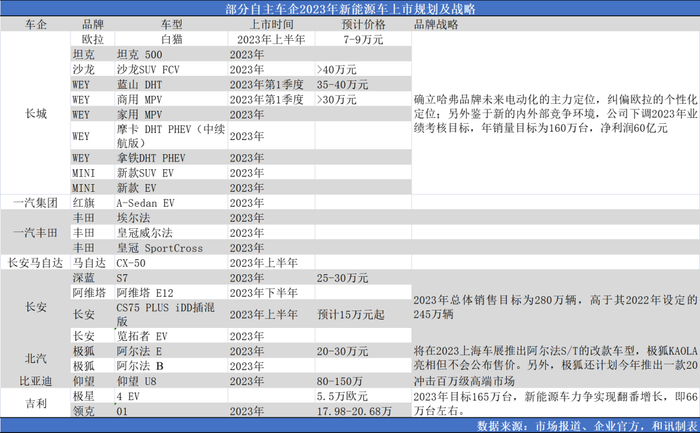
Task: Click the '长安马自达' automaker cell
Action: [36, 263]
